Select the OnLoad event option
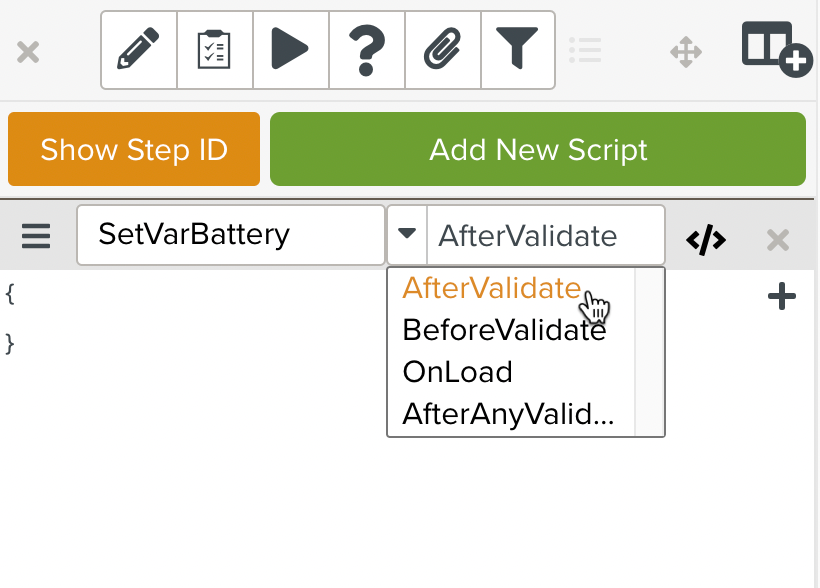The image size is (820, 588). click(x=457, y=372)
